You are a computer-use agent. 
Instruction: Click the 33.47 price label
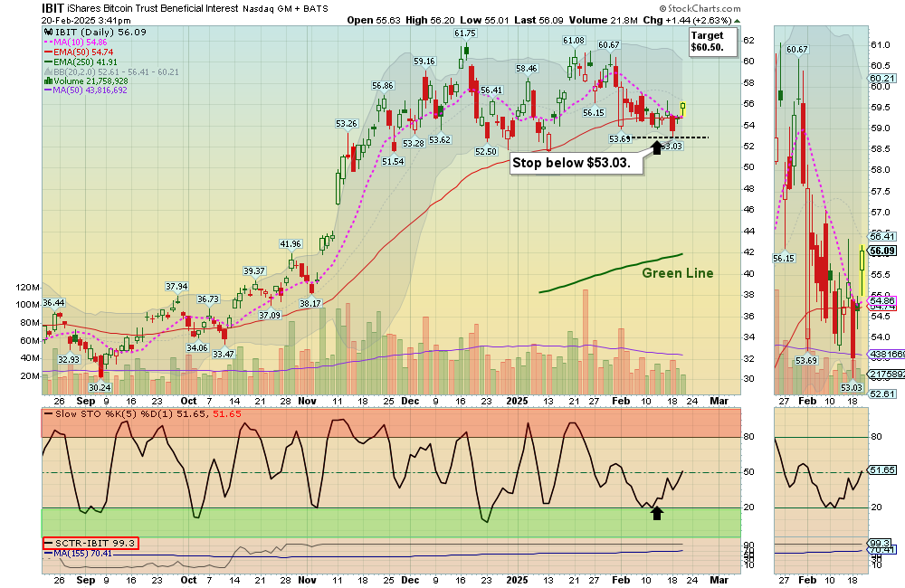pyautogui.click(x=224, y=354)
